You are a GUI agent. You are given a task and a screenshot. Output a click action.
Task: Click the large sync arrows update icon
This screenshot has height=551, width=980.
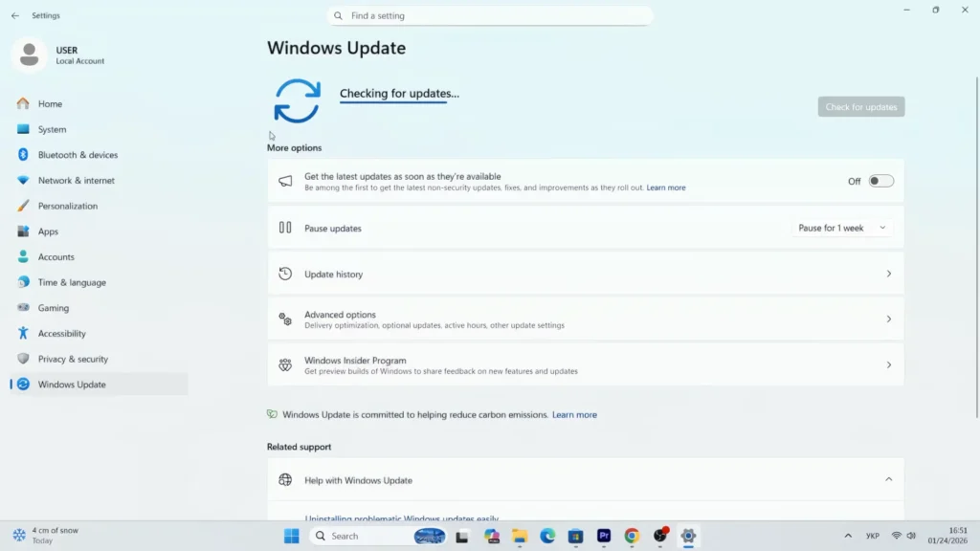(x=297, y=100)
